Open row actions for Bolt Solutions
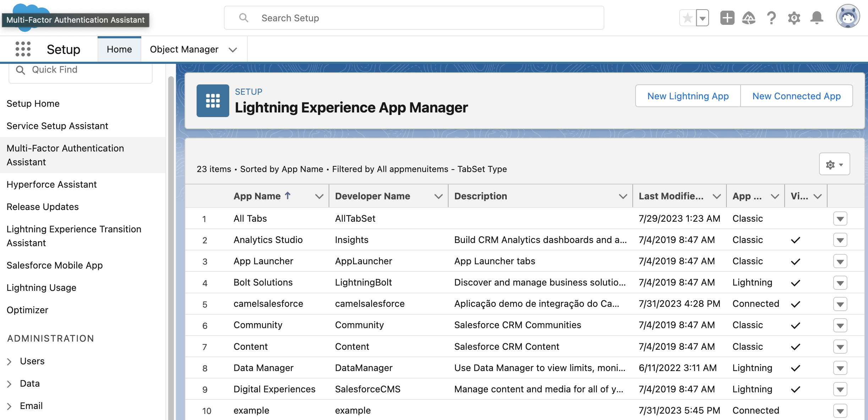Screen dimensions: 868x420 point(840,283)
